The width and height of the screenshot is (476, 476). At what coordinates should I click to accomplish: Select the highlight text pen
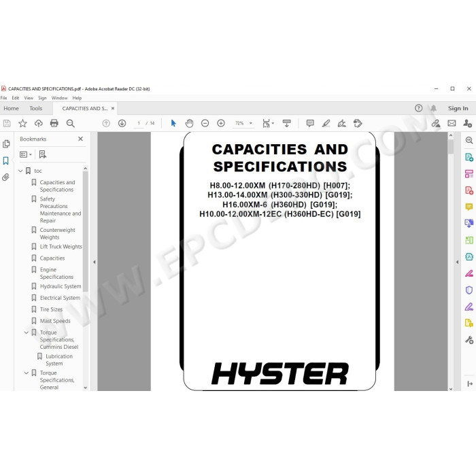[x=326, y=123]
